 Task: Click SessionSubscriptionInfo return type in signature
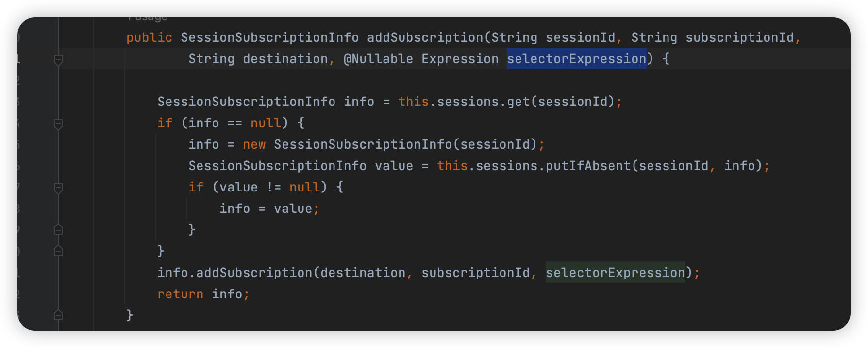click(x=269, y=37)
